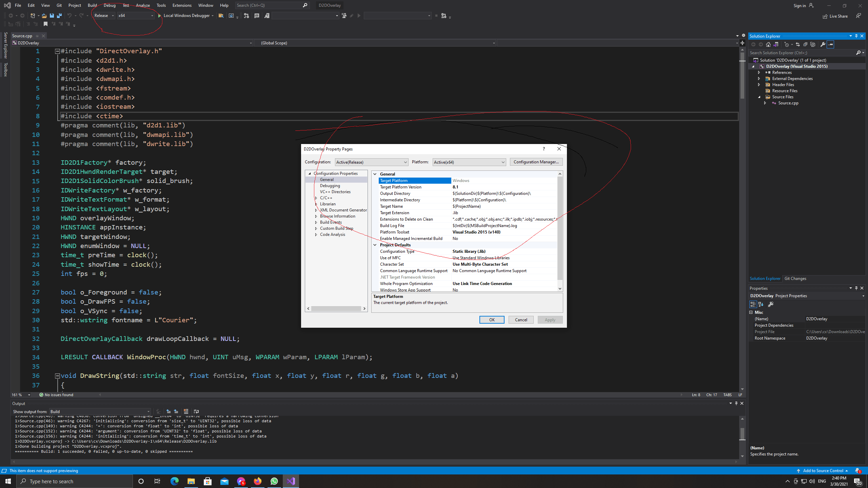868x488 pixels.
Task: Click Collapse All icon in Solution Explorer
Action: point(805,44)
